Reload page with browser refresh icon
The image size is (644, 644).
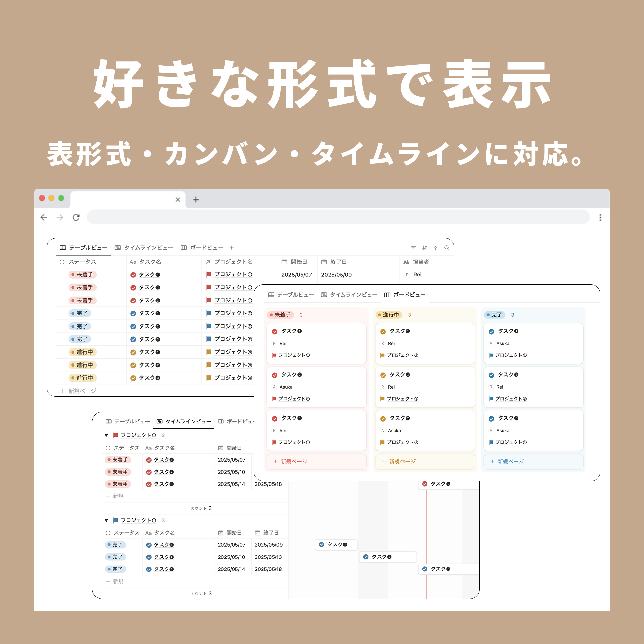[76, 217]
